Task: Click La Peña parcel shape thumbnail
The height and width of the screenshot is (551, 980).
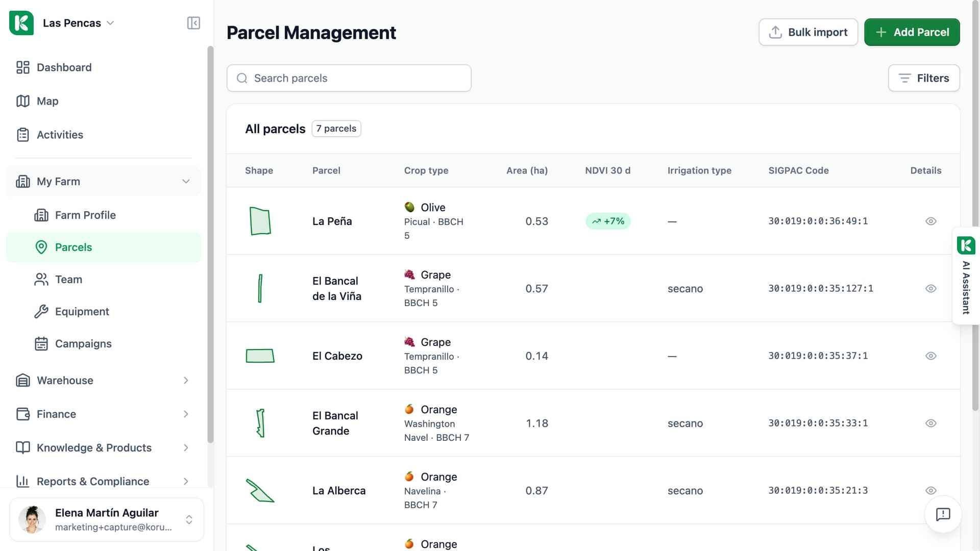Action: pos(260,221)
